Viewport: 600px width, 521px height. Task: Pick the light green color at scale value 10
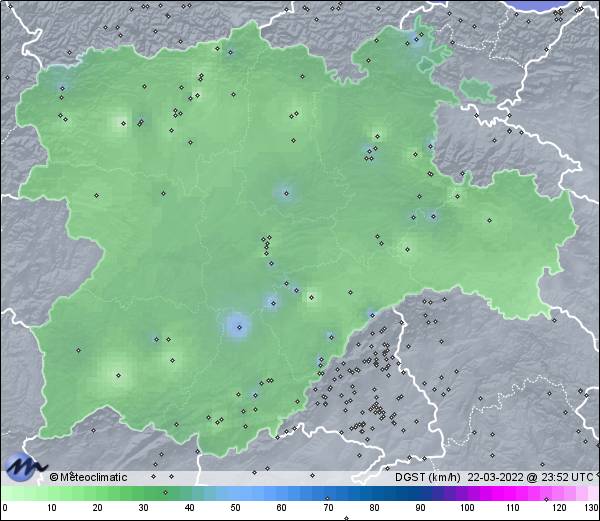52,493
